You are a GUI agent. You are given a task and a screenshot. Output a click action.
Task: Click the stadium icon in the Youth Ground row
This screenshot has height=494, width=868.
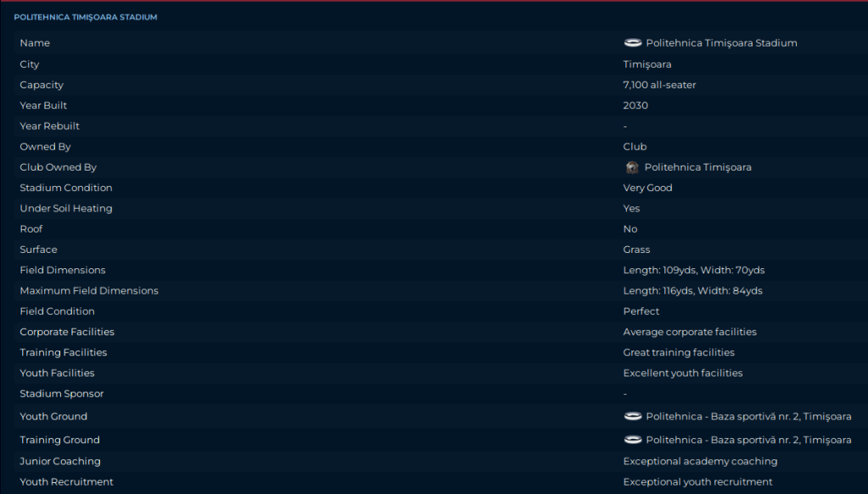tap(632, 417)
